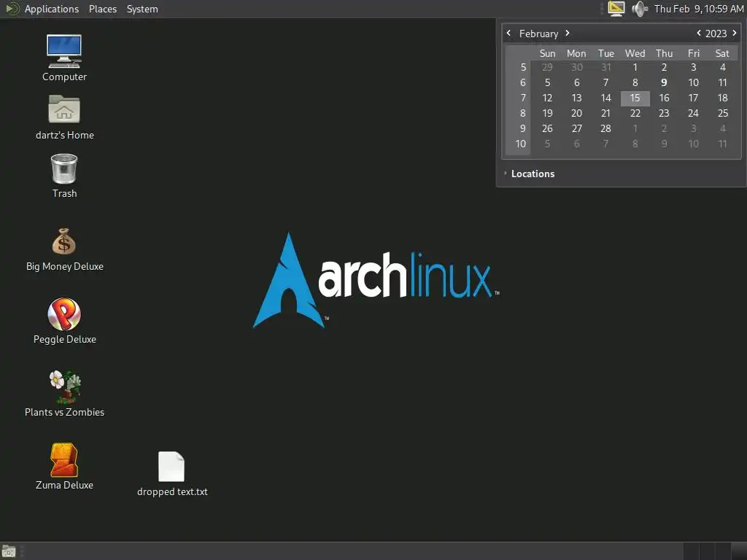The width and height of the screenshot is (747, 560).
Task: Click February 25 on Saturday column
Action: click(723, 113)
